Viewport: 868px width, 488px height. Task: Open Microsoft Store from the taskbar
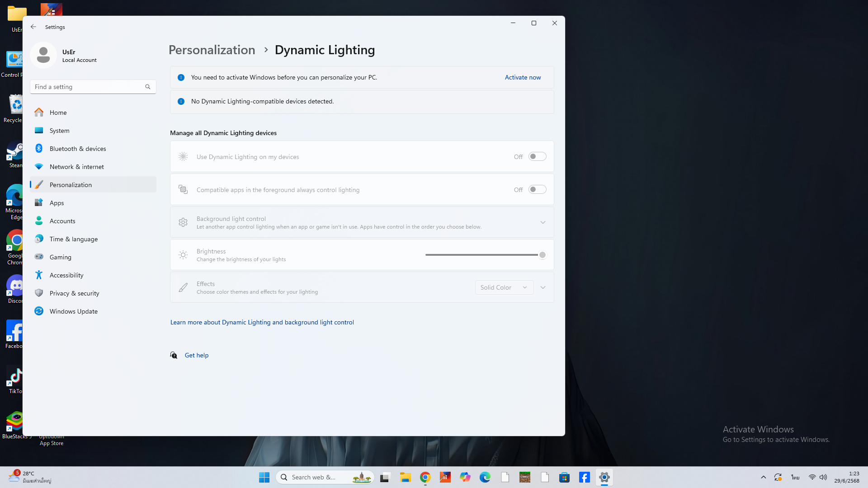pyautogui.click(x=564, y=477)
